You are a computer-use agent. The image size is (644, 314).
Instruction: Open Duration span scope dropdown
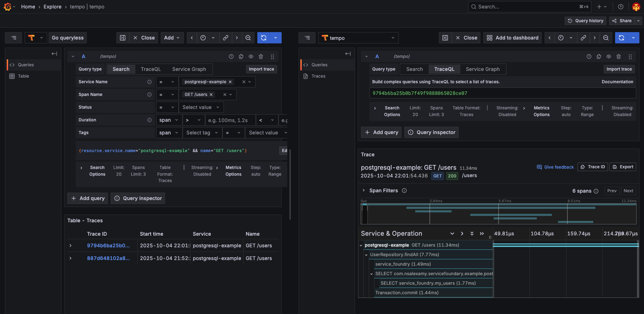click(169, 120)
